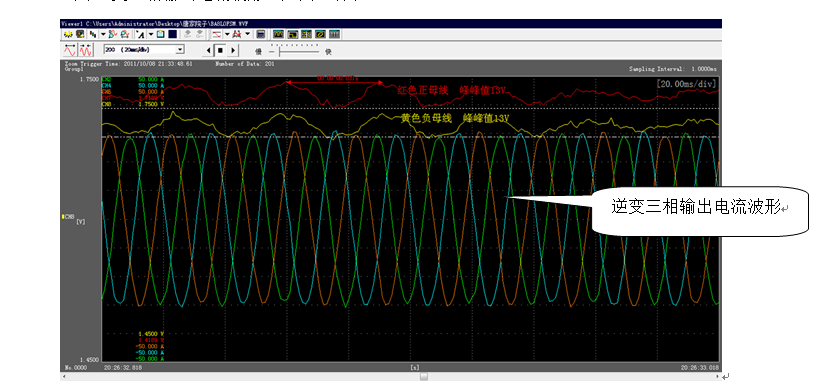Toggle the split-screen display mode icon
The height and width of the screenshot is (392, 821).
click(306, 34)
